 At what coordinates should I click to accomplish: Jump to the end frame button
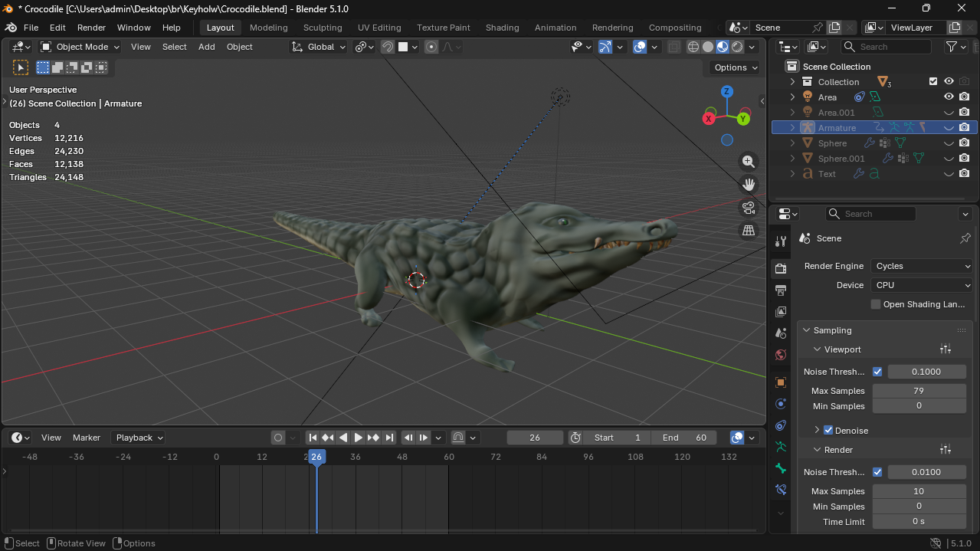click(389, 438)
